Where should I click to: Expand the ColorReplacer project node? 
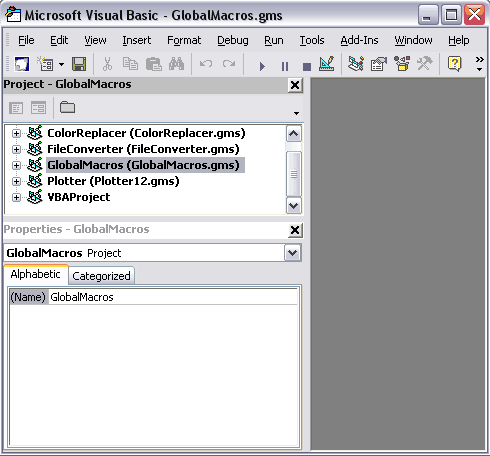(x=16, y=133)
